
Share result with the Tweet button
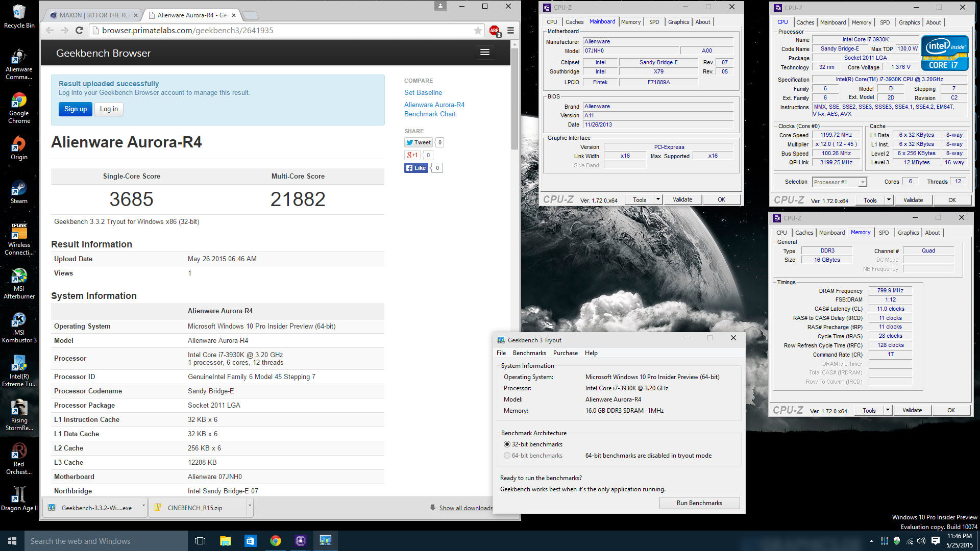[419, 142]
